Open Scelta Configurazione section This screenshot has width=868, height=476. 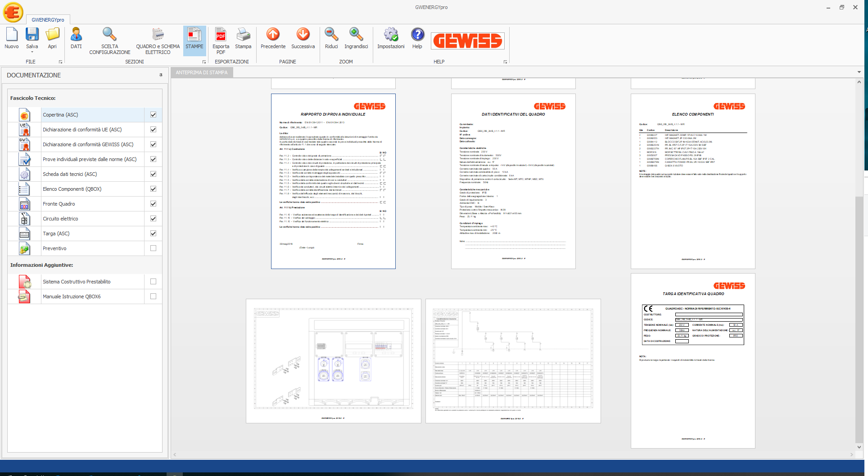click(109, 35)
